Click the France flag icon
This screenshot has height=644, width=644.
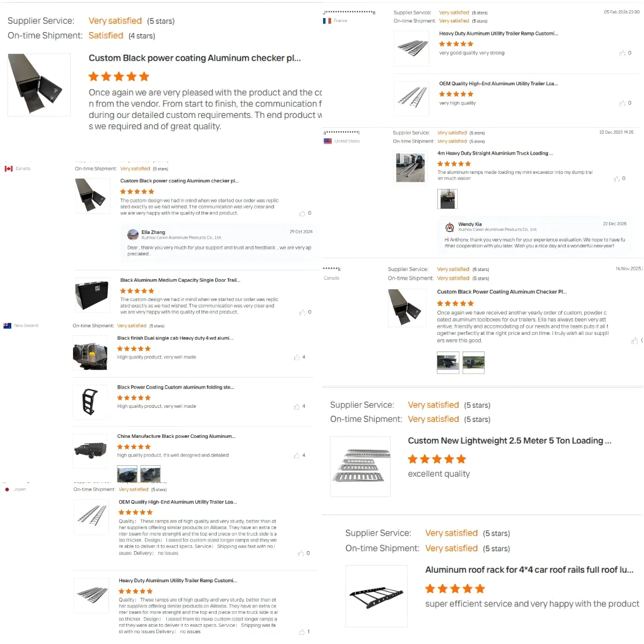point(327,21)
